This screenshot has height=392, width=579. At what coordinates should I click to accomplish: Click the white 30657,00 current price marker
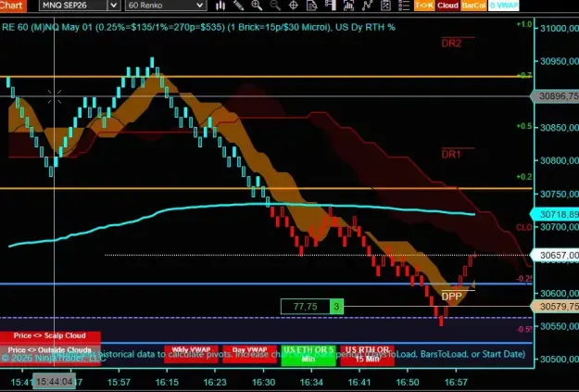555,255
